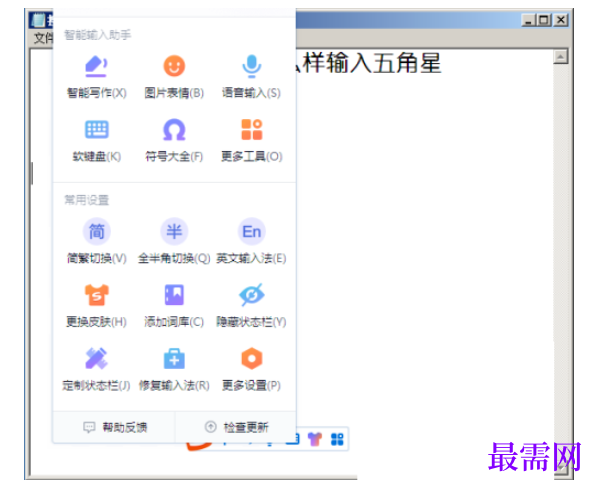Click 检查更新 check update button
600x488 pixels.
pyautogui.click(x=236, y=427)
